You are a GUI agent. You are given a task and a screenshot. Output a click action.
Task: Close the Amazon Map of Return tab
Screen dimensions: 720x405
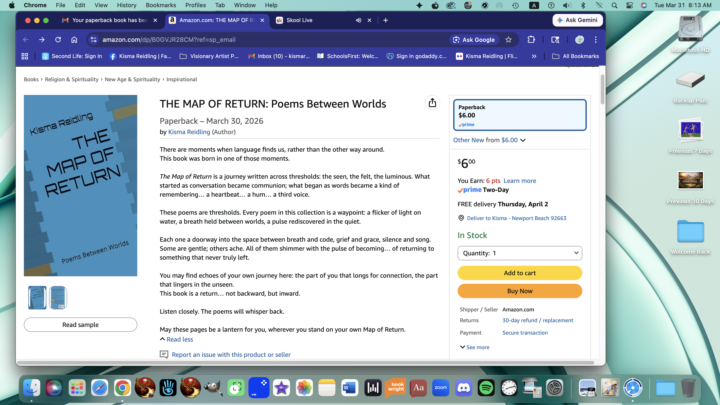262,20
